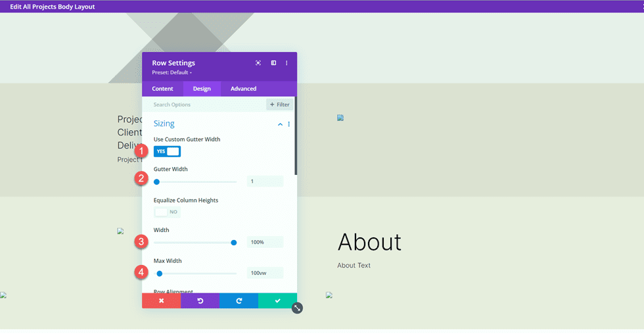Click the modal resize handle icon
Image resolution: width=644 pixels, height=334 pixels.
coord(297,308)
